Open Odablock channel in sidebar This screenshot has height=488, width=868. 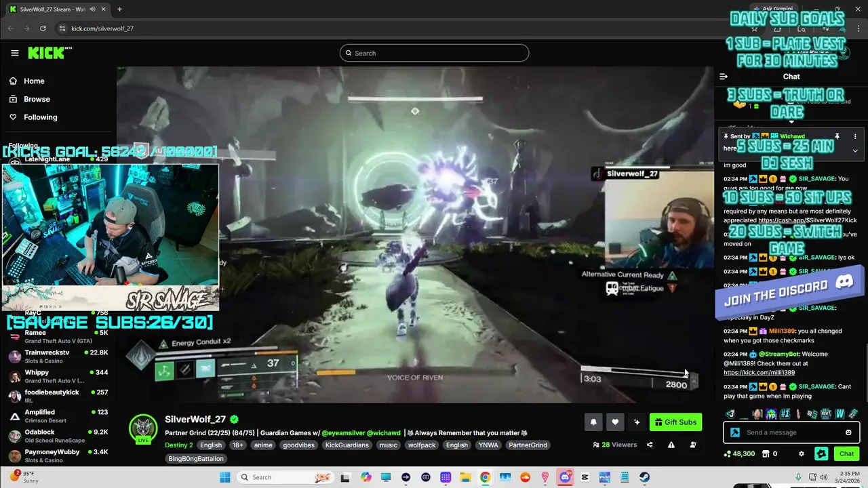pyautogui.click(x=59, y=435)
